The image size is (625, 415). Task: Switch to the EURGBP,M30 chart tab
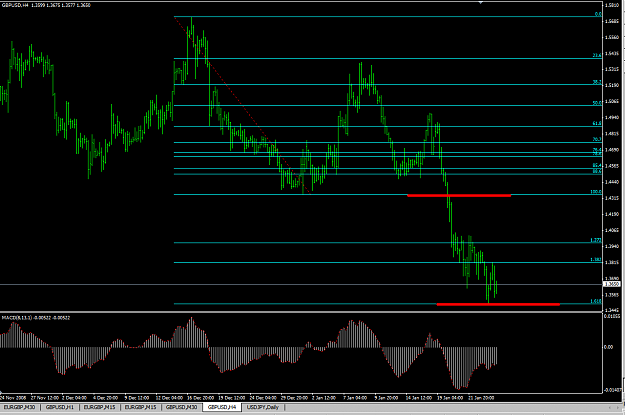click(20, 407)
